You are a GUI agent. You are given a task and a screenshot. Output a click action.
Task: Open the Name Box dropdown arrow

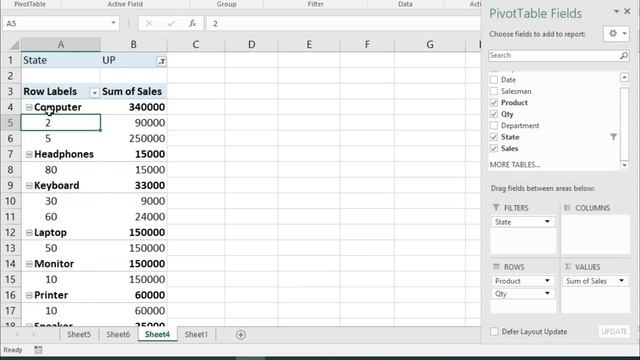[x=113, y=23]
